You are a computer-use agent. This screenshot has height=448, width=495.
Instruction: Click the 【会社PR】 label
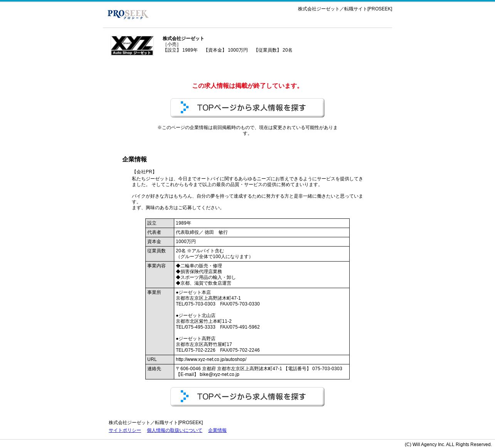click(x=144, y=172)
